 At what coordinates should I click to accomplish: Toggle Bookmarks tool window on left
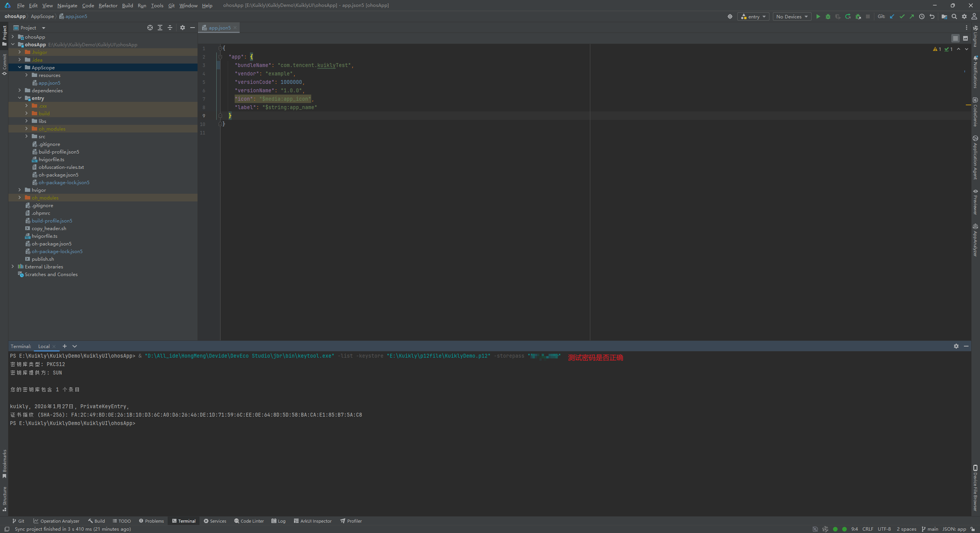click(4, 464)
